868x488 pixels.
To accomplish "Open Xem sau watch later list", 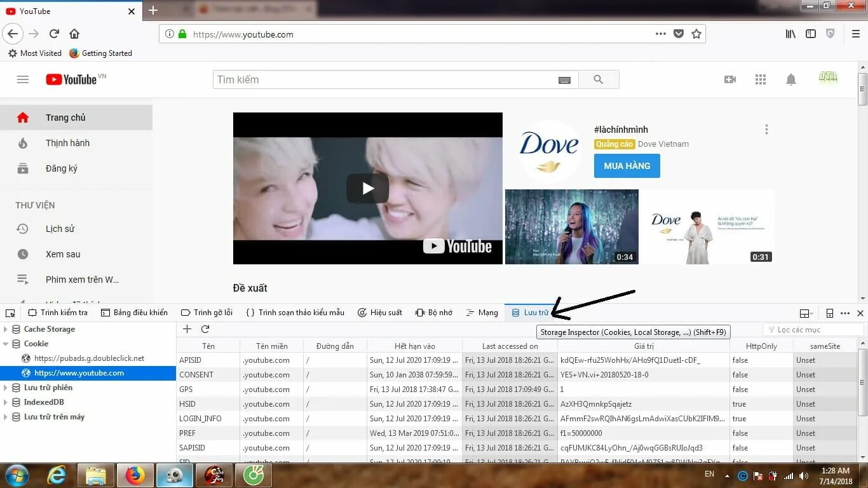I will 76,254.
